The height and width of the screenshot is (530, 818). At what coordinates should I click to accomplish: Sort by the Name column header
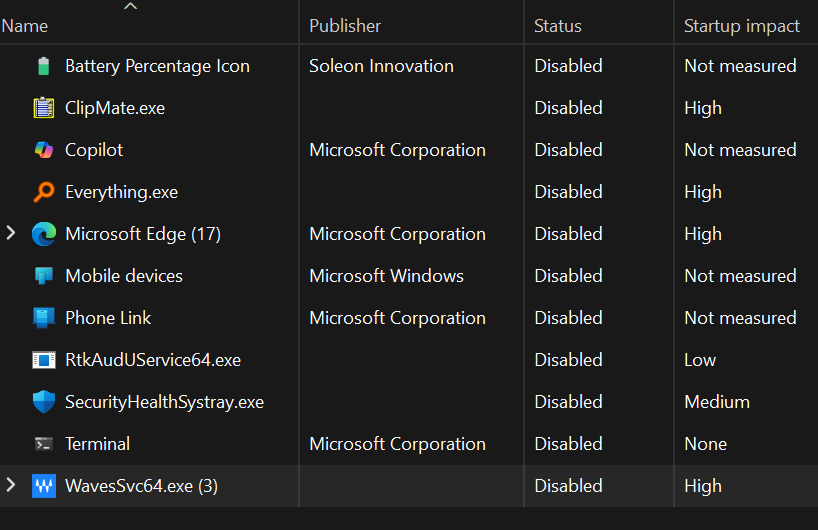(x=25, y=26)
